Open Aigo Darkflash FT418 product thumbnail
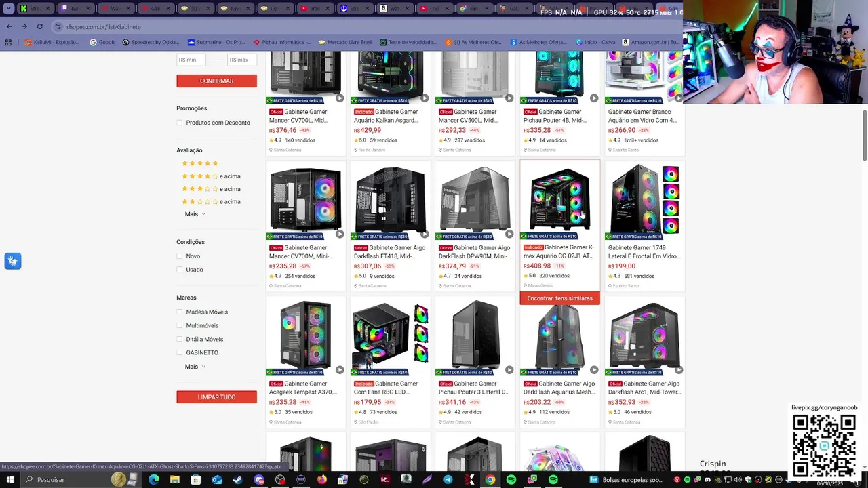Screen dimensions: 868x488 click(391, 200)
